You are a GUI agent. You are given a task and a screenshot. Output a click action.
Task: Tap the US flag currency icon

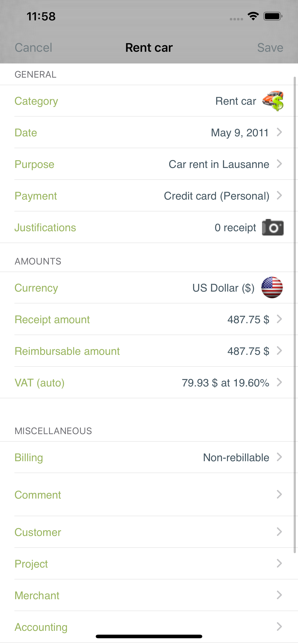pos(272,287)
